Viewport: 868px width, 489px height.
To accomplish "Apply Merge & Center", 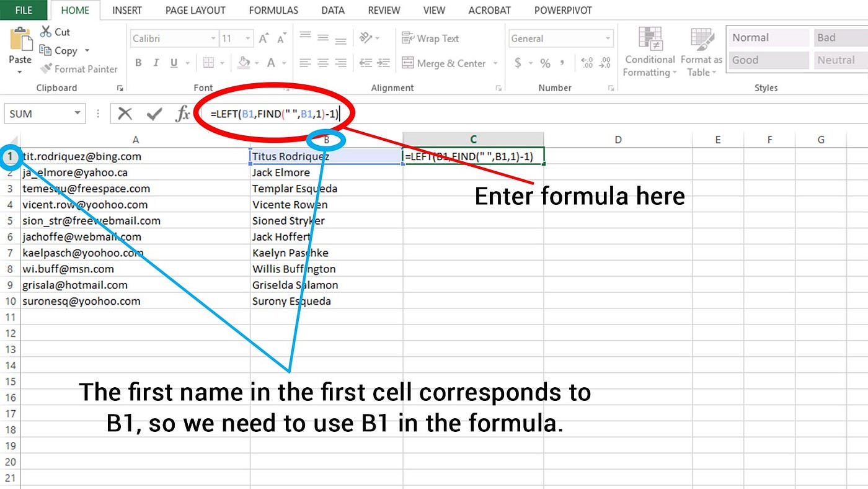I will tap(445, 63).
